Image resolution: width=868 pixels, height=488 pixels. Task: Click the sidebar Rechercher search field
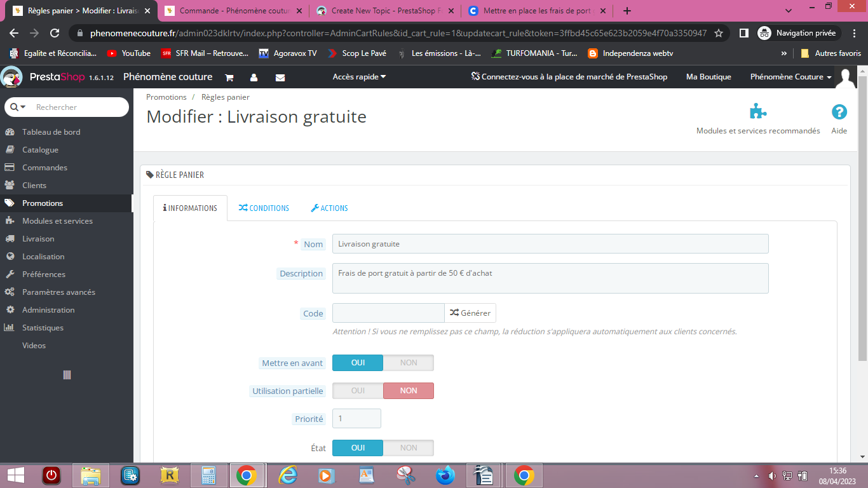coord(79,107)
